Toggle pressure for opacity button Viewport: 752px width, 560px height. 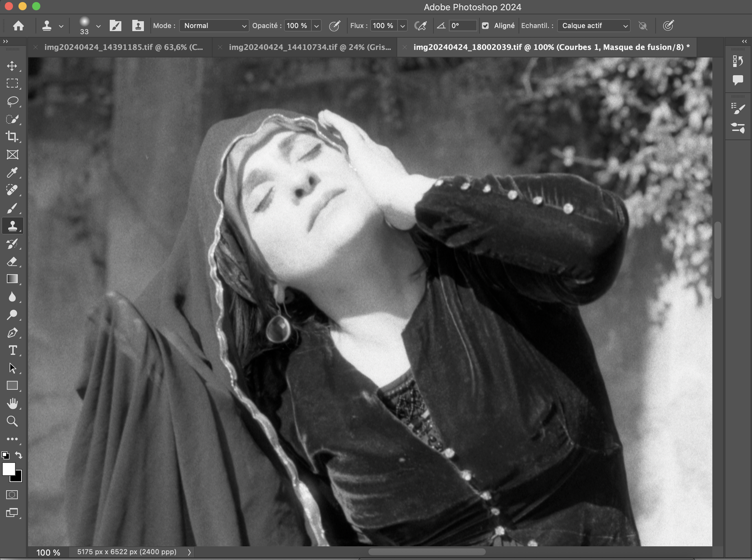334,26
